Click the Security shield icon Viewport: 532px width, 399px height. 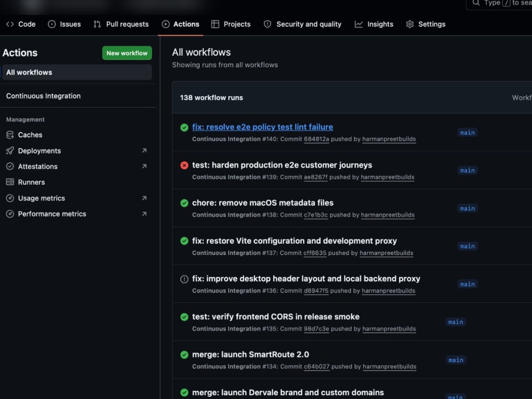point(268,24)
